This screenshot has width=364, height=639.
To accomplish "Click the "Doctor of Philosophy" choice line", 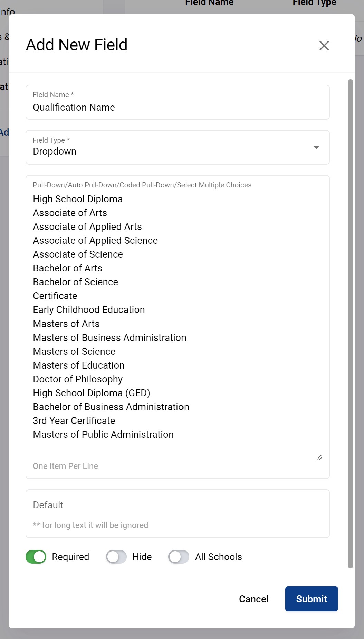I will (78, 379).
